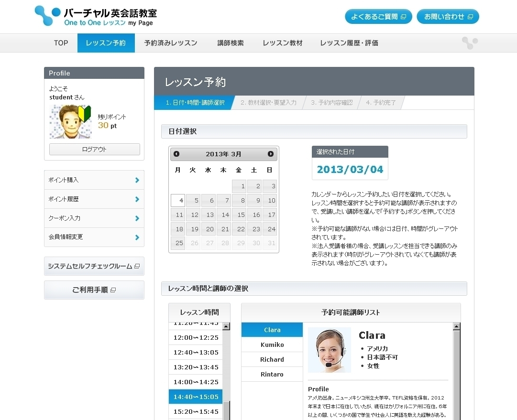Image resolution: width=517 pixels, height=420 pixels.
Task: Click the ログアウト button
Action: coord(94,149)
